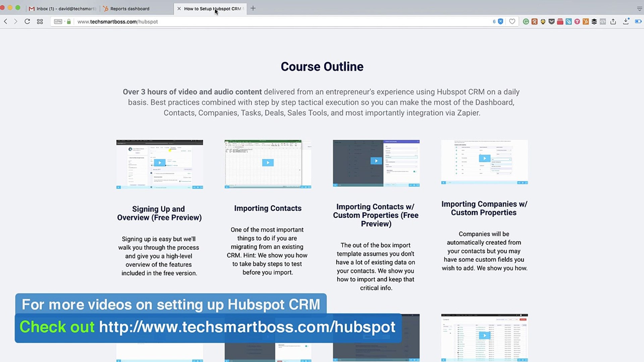Switch to the Gmail Inbox tab

coord(63,9)
